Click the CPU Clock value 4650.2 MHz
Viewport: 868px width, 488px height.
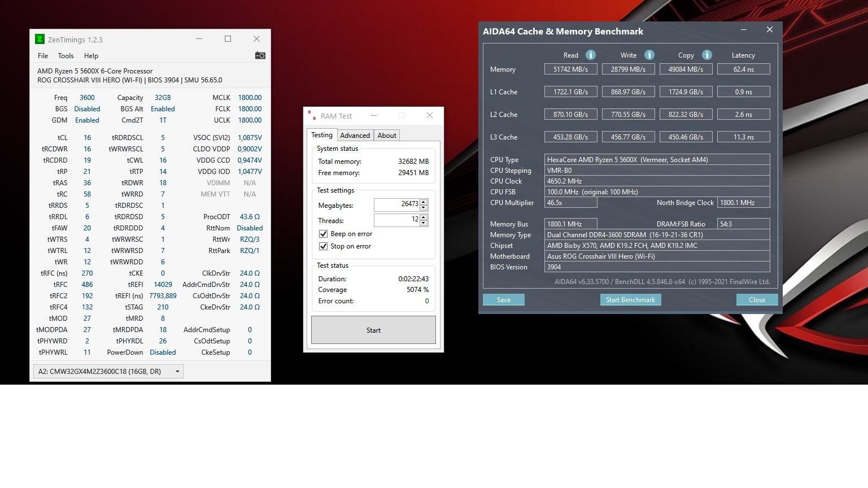click(657, 181)
